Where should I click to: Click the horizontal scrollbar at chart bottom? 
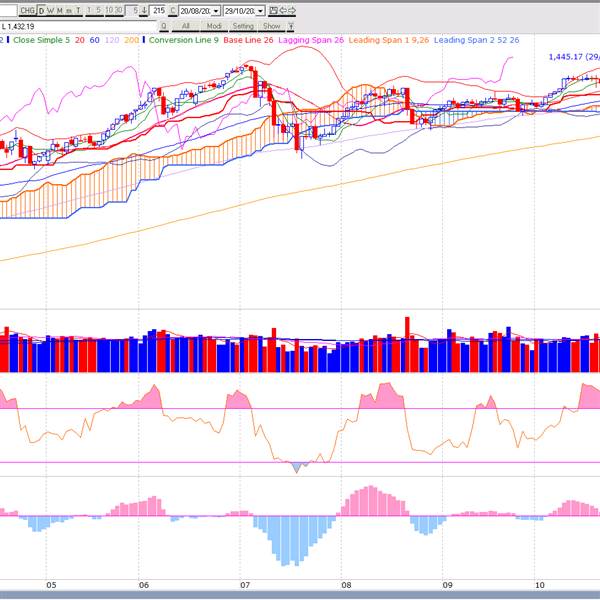pyautogui.click(x=300, y=595)
